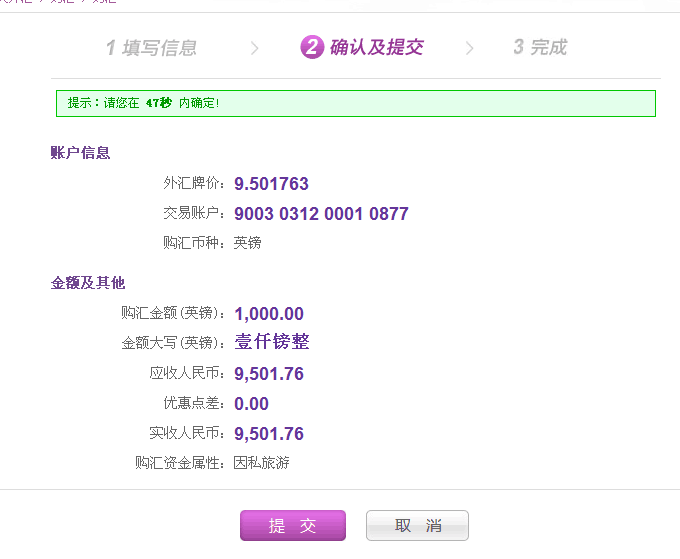Select step 2 确认及提交 label
The width and height of the screenshot is (680, 559).
376,47
